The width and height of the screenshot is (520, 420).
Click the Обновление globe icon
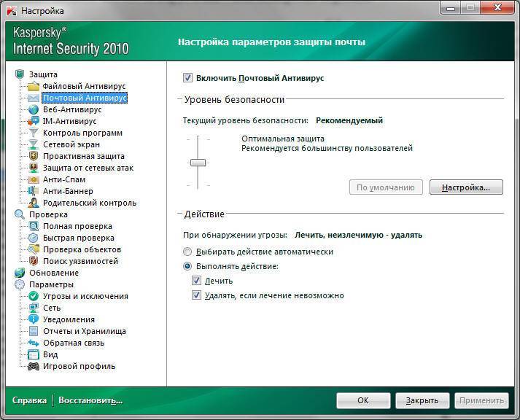coord(20,273)
